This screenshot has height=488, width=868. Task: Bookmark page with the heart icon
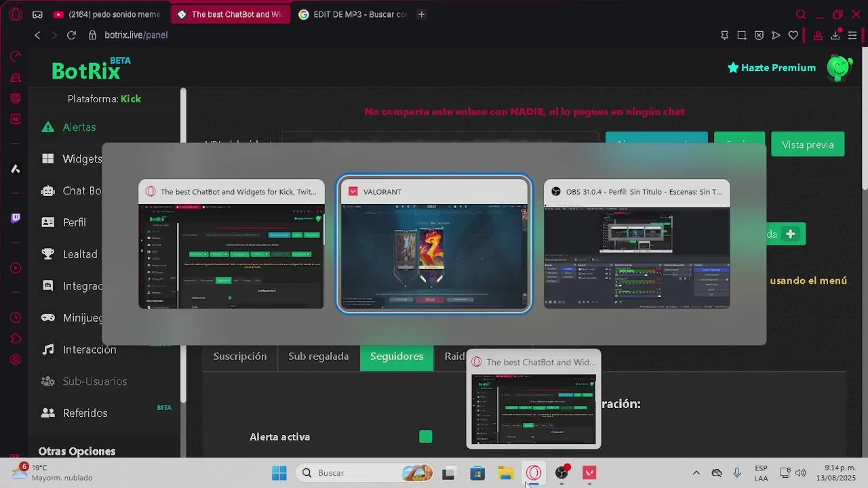[x=793, y=35]
